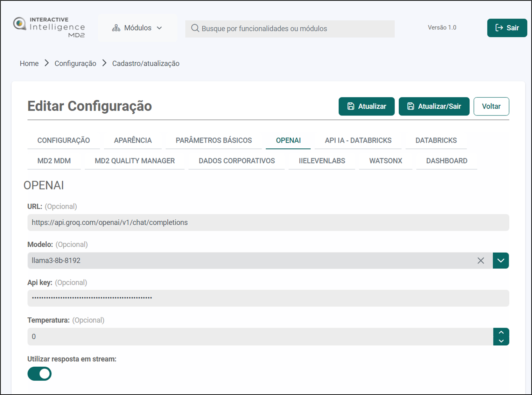Increase the Temperatura value with up arrow
Image resolution: width=532 pixels, height=395 pixels.
click(x=501, y=332)
